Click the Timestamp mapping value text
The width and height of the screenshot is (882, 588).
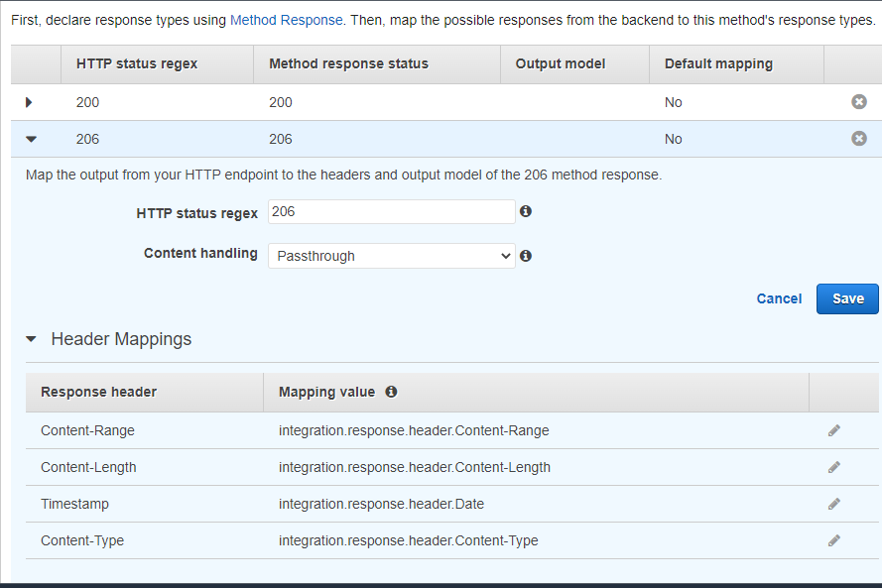(381, 504)
